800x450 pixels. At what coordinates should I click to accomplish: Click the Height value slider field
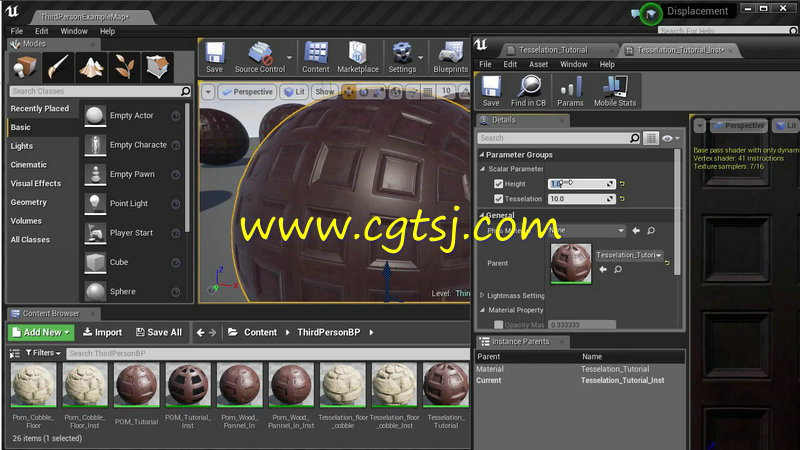point(582,184)
